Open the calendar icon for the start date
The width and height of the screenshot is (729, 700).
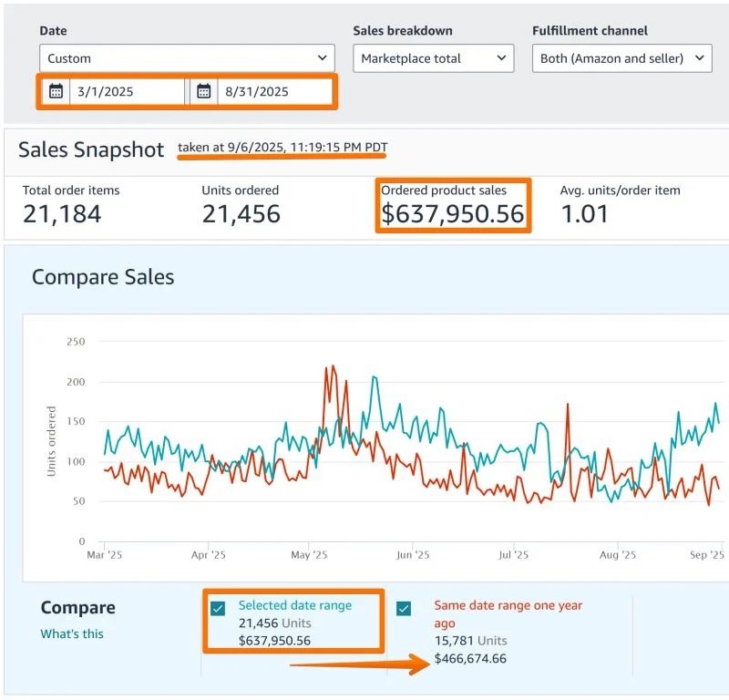click(57, 91)
